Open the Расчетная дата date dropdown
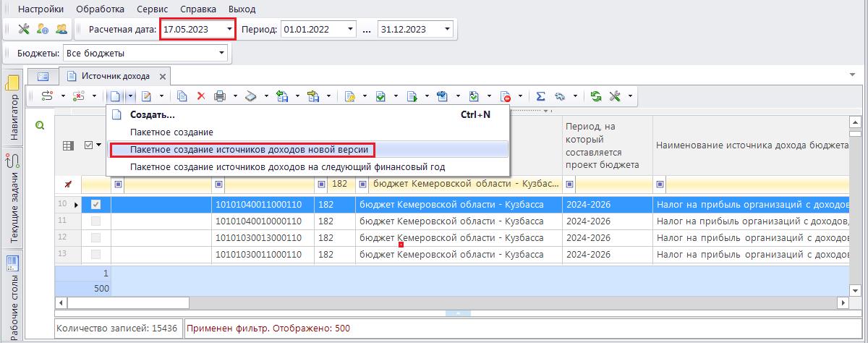The image size is (868, 343). (230, 30)
